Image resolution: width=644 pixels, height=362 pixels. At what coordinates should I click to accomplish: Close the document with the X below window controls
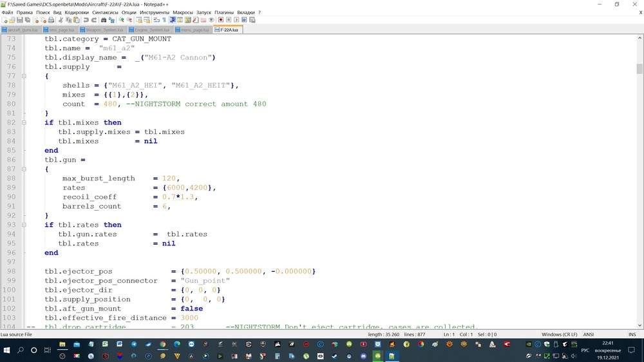tap(640, 12)
